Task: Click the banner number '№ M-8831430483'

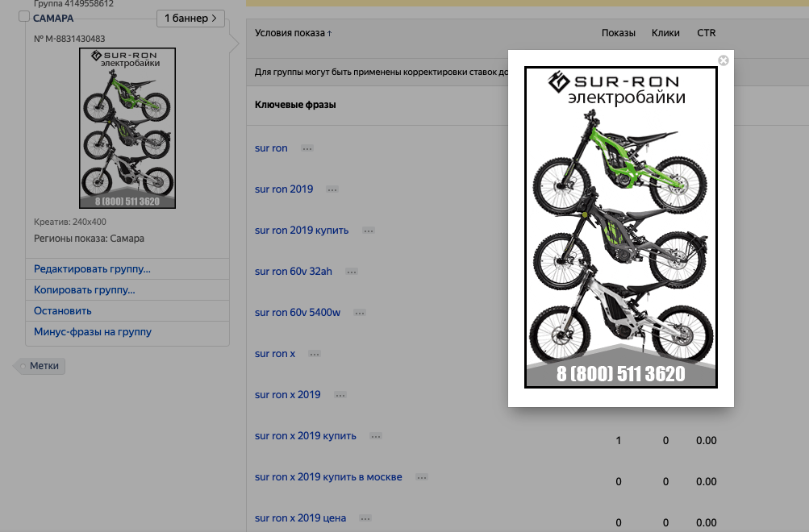Action: click(69, 39)
